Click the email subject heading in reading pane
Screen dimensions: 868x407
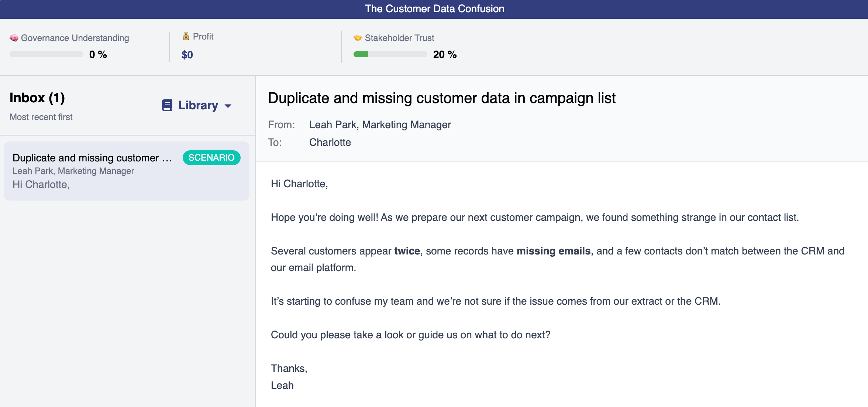442,98
